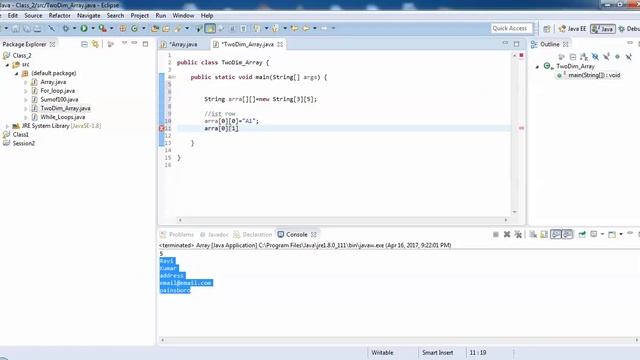This screenshot has height=360, width=640.
Task: Select main(String[]) method in Outline
Action: tap(589, 75)
